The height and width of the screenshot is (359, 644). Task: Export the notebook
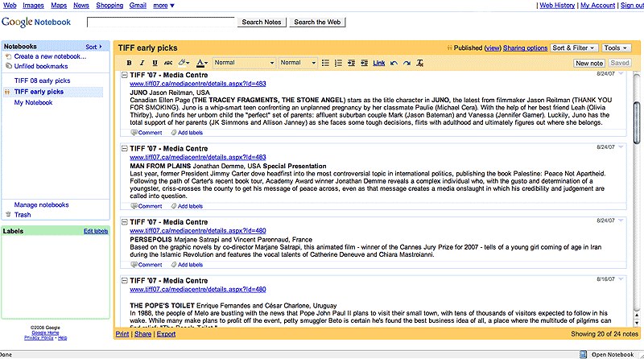[166, 334]
